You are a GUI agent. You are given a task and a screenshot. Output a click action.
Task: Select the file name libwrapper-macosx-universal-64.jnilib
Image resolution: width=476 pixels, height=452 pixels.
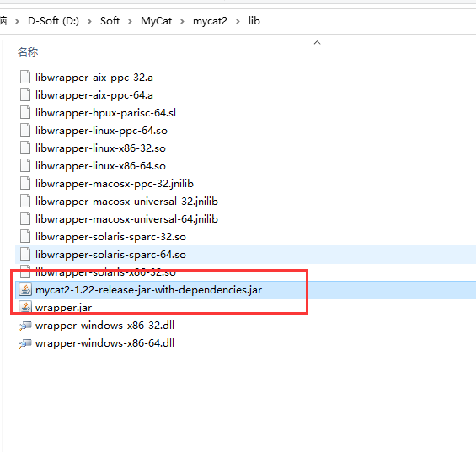tap(126, 219)
